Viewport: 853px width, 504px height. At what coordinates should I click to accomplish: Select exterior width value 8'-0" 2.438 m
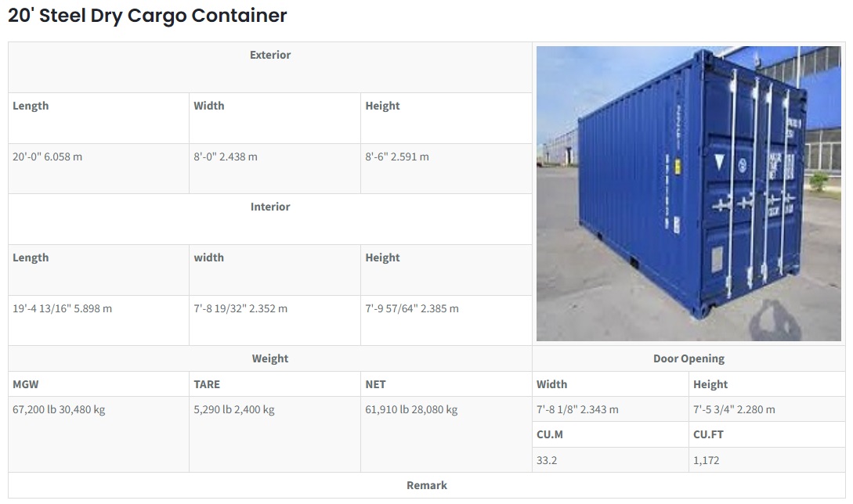[x=226, y=157]
